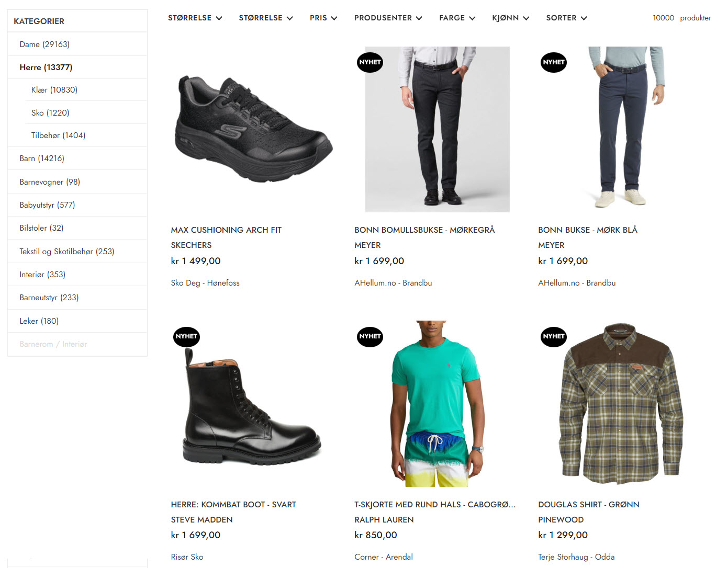The image size is (728, 568).
Task: Expand the PRIS filter dropdown
Action: 323,18
